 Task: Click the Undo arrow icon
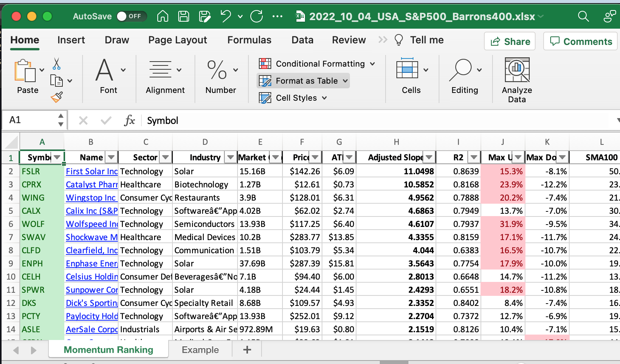coord(226,16)
